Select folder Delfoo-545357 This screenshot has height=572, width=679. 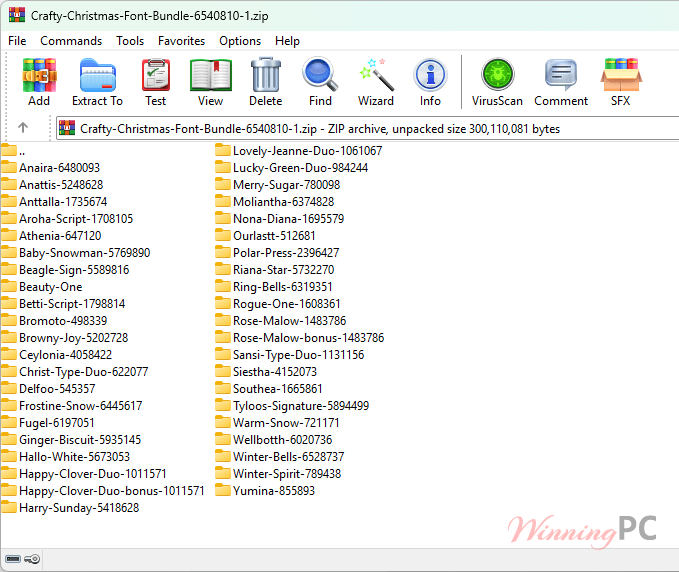pos(48,389)
